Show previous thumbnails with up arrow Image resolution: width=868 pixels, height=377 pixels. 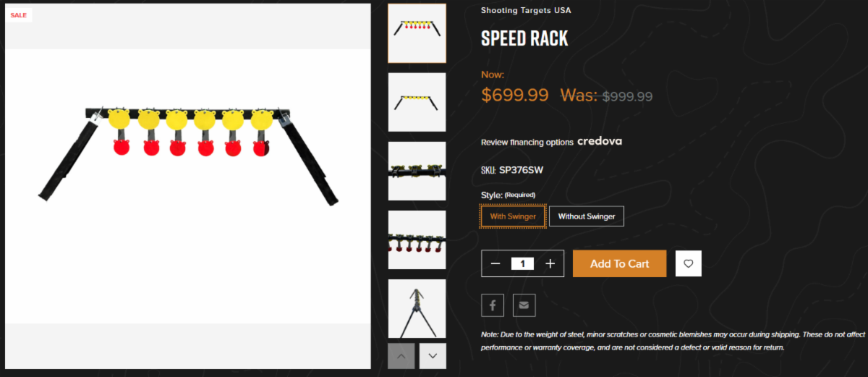(x=401, y=355)
